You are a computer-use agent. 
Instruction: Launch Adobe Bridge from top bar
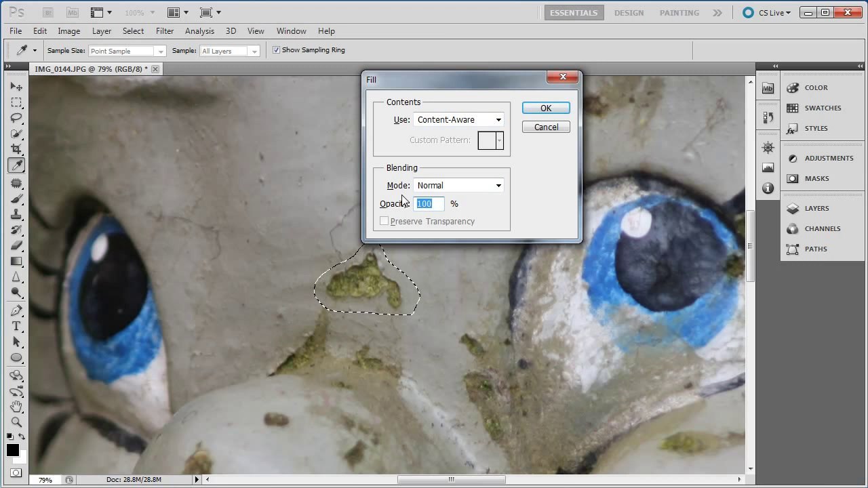(x=50, y=12)
